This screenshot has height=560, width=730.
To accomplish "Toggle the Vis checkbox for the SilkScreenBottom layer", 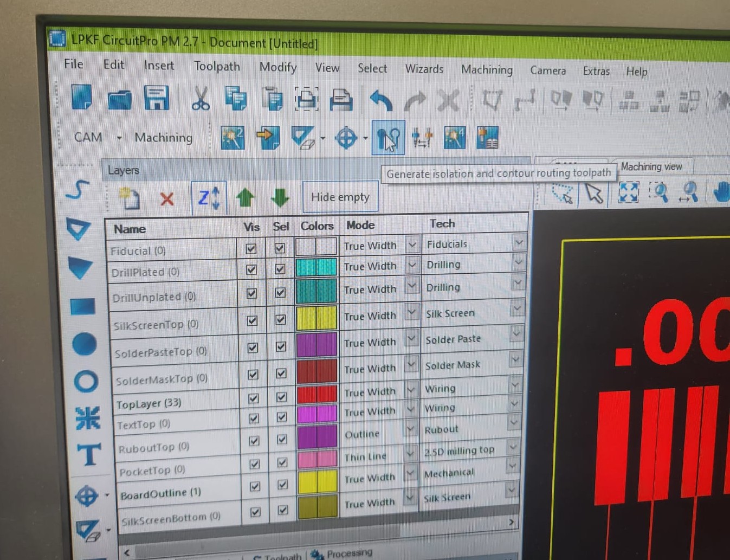I will (255, 512).
